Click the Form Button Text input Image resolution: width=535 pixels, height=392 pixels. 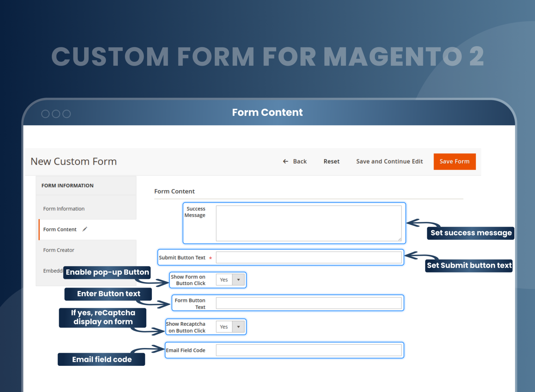308,303
